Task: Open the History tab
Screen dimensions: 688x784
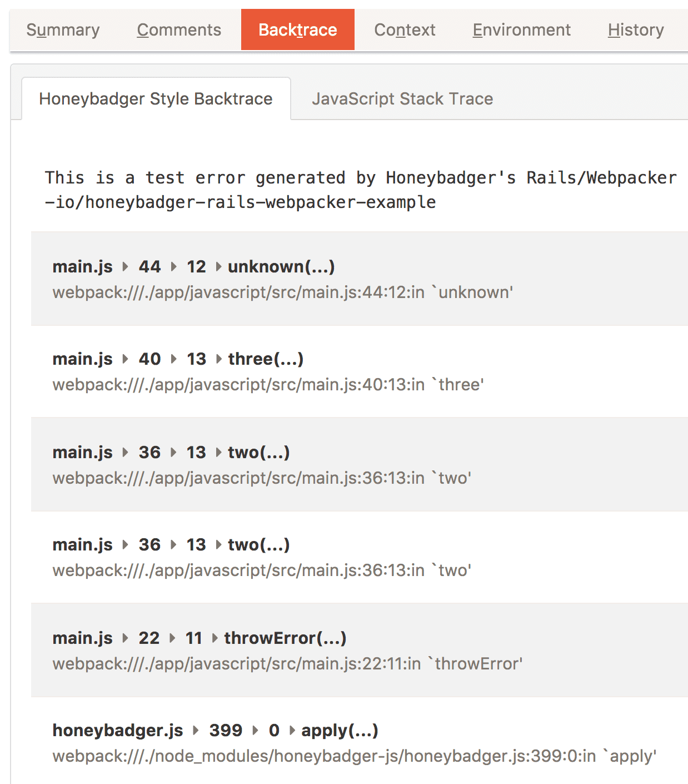Action: click(x=636, y=30)
